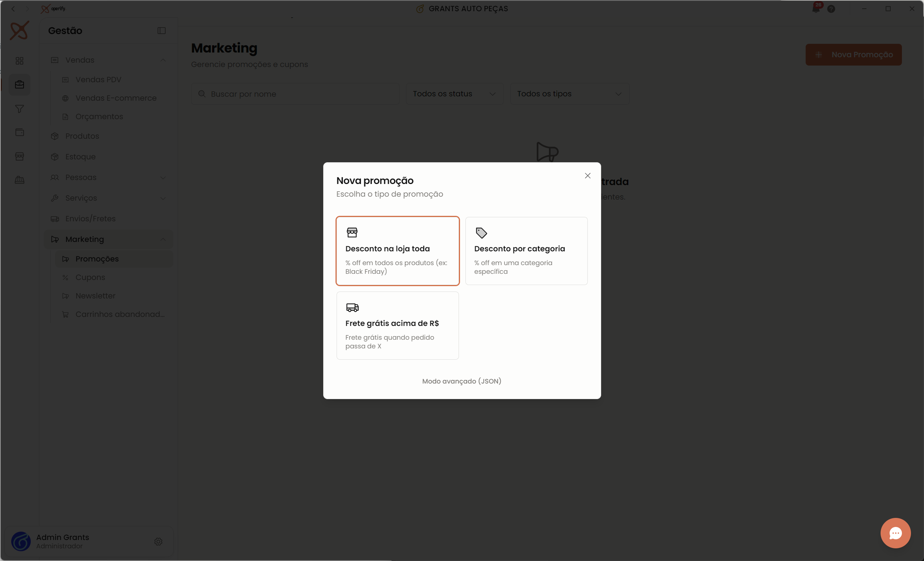Open the funnel icon in left rail

tap(20, 109)
